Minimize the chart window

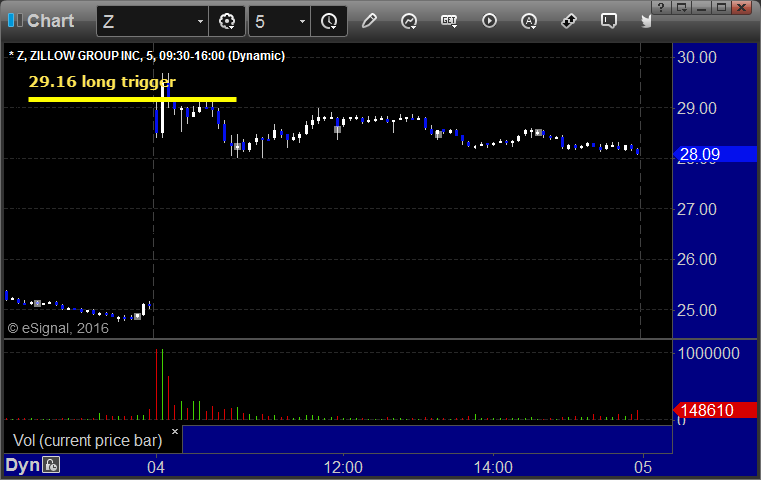701,7
